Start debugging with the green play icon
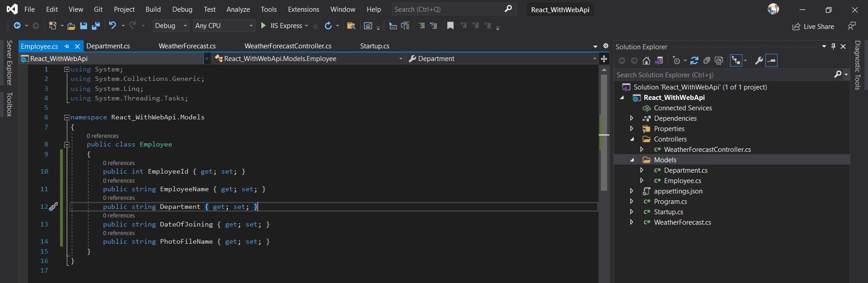 (x=264, y=26)
